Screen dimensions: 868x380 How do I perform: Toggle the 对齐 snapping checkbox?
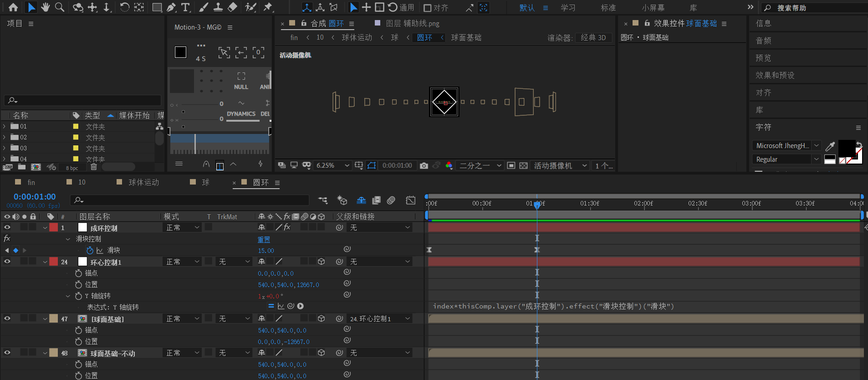click(x=428, y=8)
